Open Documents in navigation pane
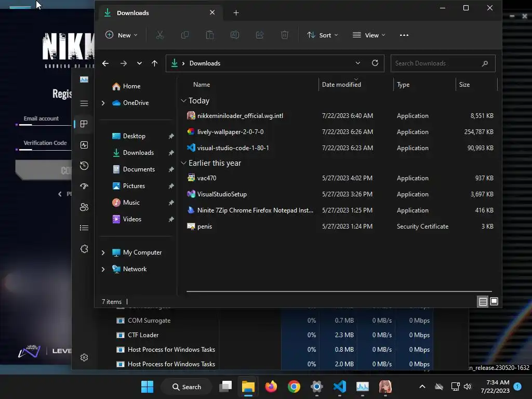This screenshot has height=399, width=532. (134, 169)
